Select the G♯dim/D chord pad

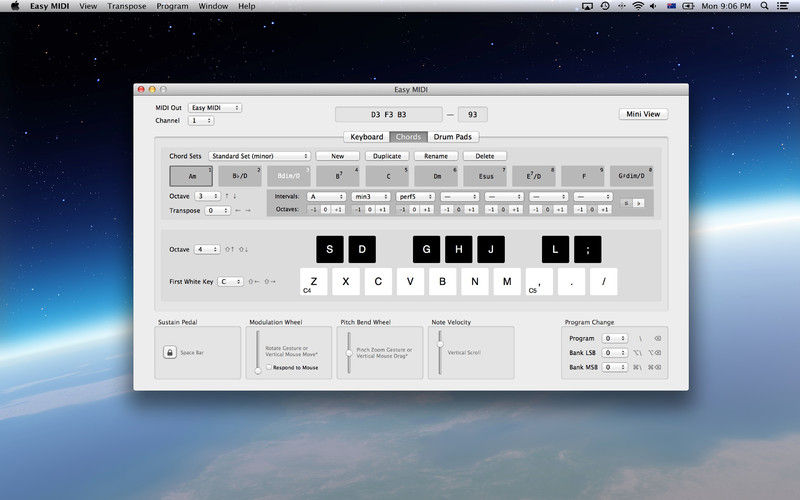[632, 176]
